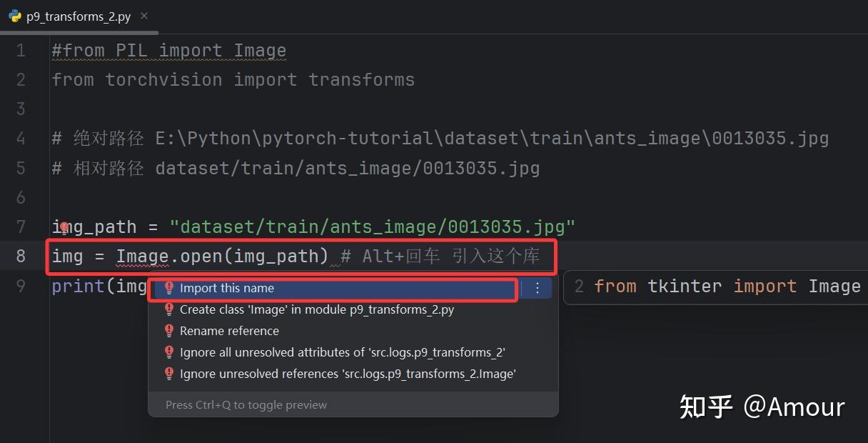Screen dimensions: 868x443
Task: Click bulb icon beside Ignore all unresolved attributes
Action: (x=169, y=352)
